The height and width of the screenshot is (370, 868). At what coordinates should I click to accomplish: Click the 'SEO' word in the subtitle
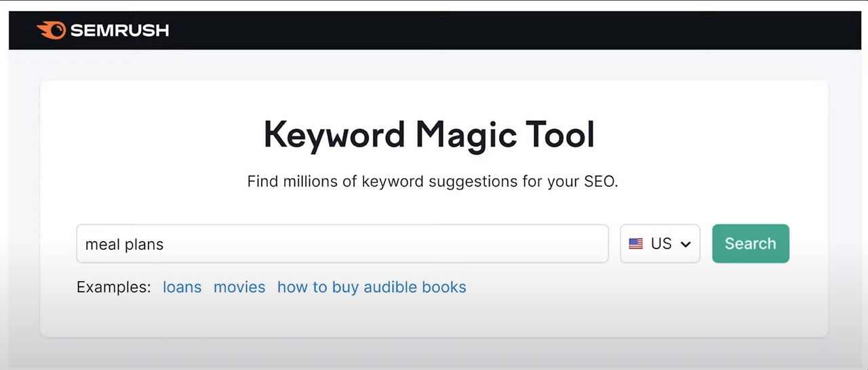click(599, 182)
